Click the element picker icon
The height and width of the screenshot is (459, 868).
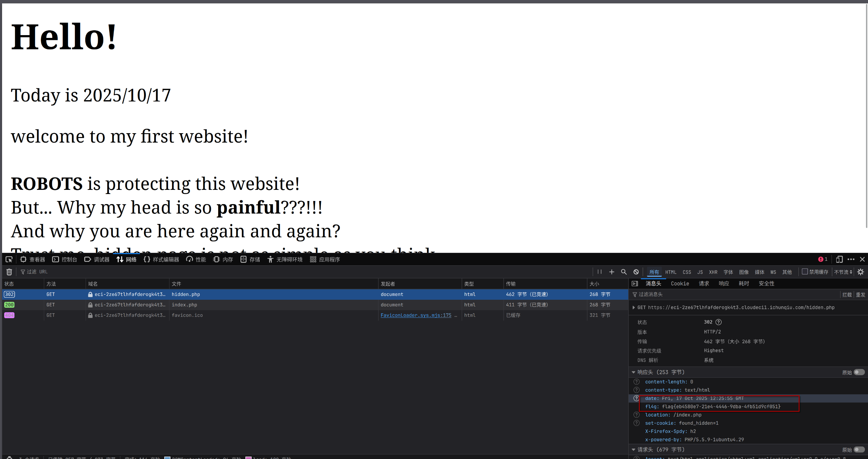tap(9, 259)
